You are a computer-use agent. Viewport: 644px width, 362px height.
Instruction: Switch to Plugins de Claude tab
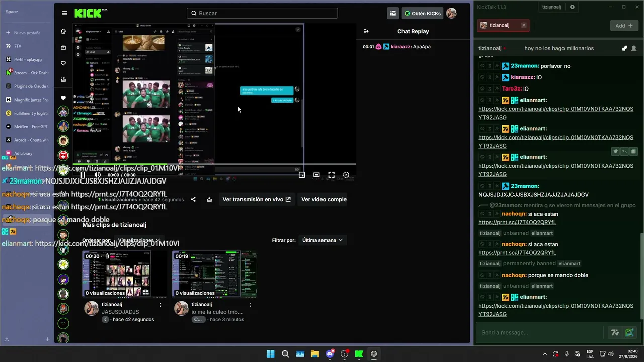click(27, 86)
